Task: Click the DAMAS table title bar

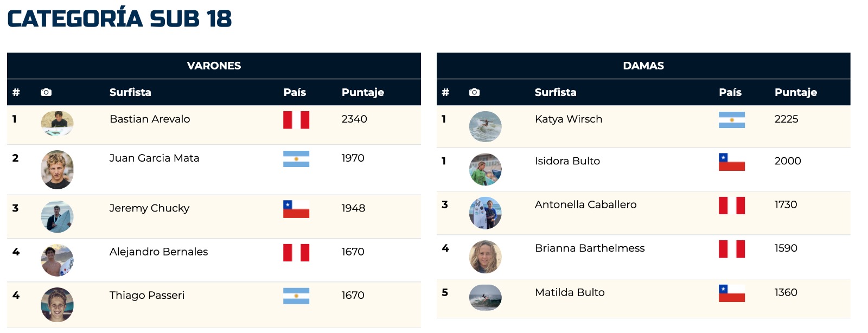Action: tap(643, 66)
